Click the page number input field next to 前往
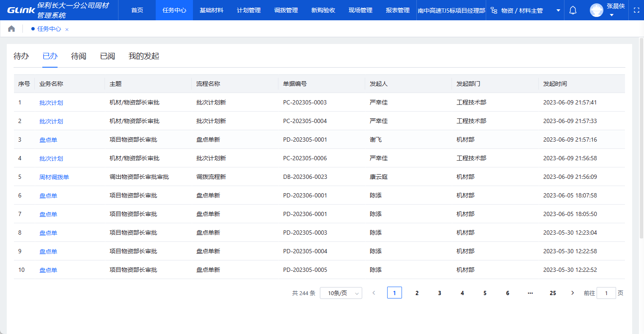Viewport: 644px width, 334px height. [606, 293]
